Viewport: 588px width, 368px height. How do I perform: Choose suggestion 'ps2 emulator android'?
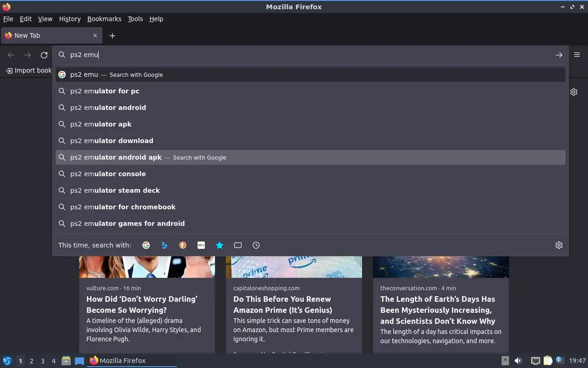311,108
